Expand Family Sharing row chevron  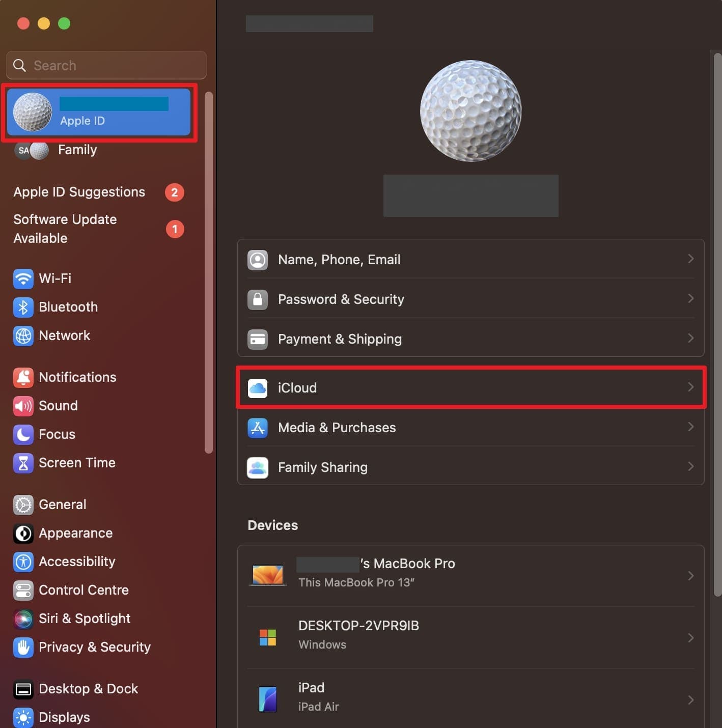coord(691,466)
